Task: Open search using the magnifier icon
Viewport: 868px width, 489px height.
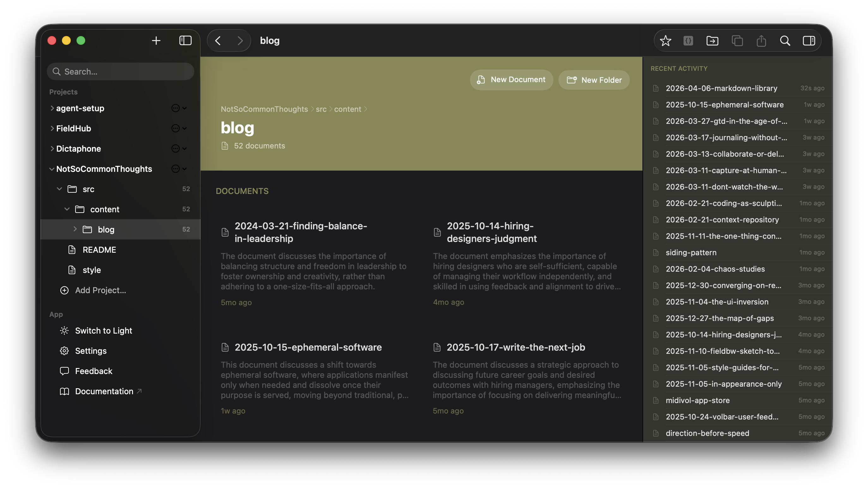Action: coord(785,40)
